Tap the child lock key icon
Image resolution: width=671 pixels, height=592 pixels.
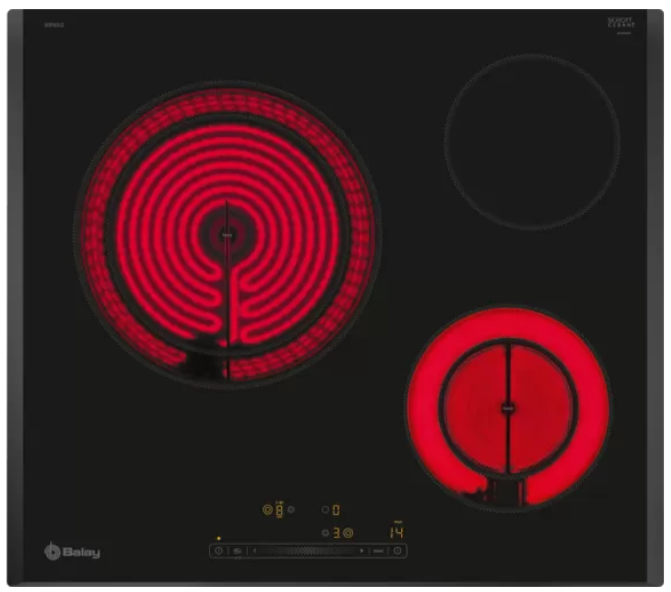[x=238, y=551]
